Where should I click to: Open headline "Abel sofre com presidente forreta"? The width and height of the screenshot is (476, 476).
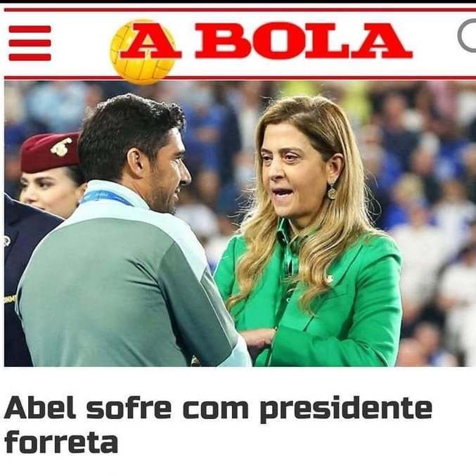click(218, 425)
